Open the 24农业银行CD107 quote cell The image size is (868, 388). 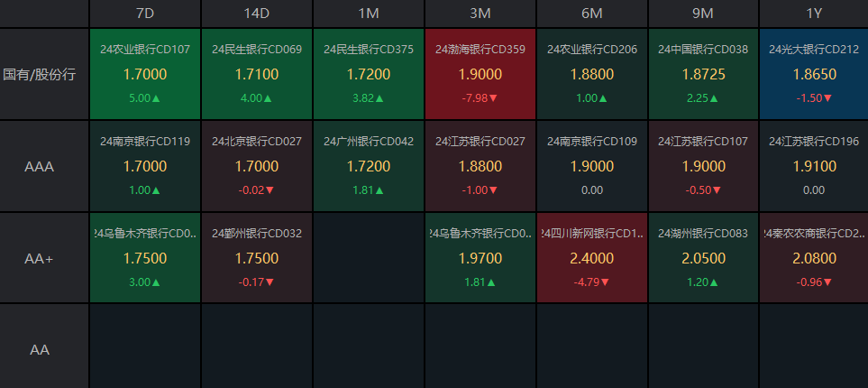tap(145, 74)
